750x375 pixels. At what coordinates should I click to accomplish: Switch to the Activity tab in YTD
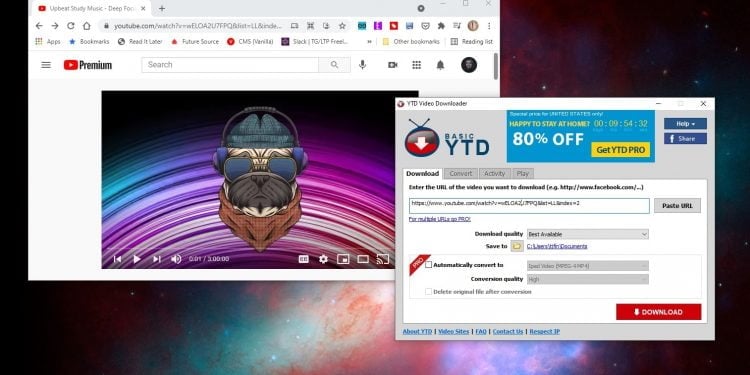495,174
